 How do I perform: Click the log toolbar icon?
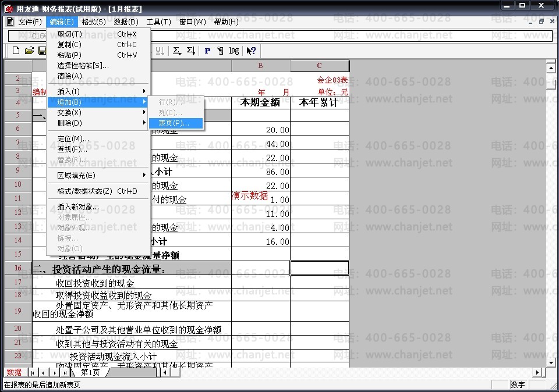234,51
